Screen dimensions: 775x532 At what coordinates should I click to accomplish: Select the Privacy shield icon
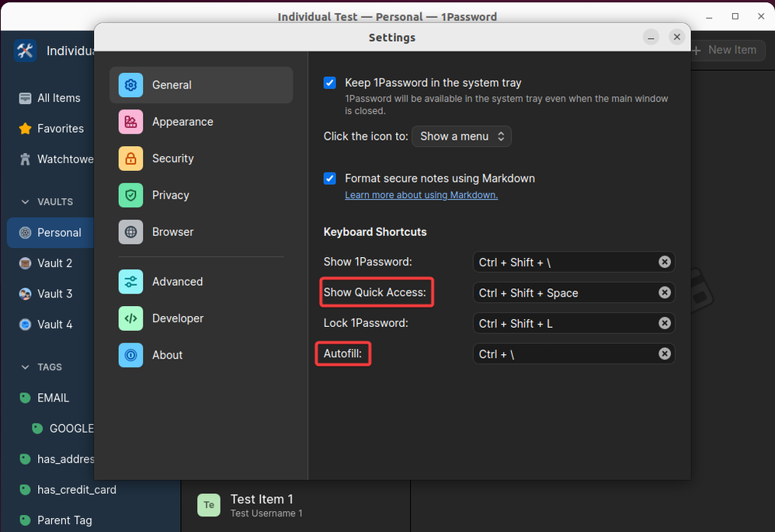pos(130,195)
